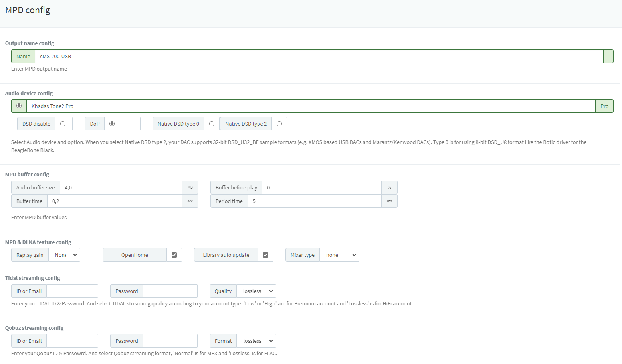Edit the Period time field
This screenshot has width=622, height=364.
pos(315,201)
